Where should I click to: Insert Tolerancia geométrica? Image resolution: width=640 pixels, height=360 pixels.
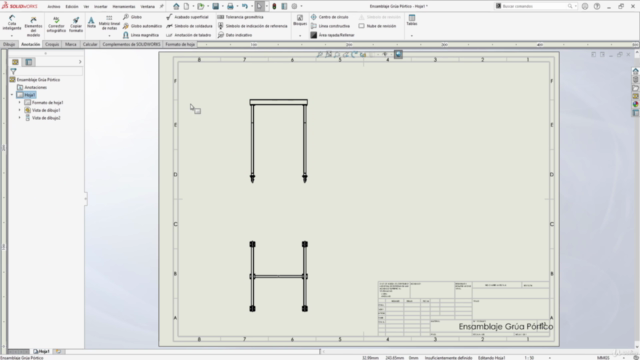point(240,17)
